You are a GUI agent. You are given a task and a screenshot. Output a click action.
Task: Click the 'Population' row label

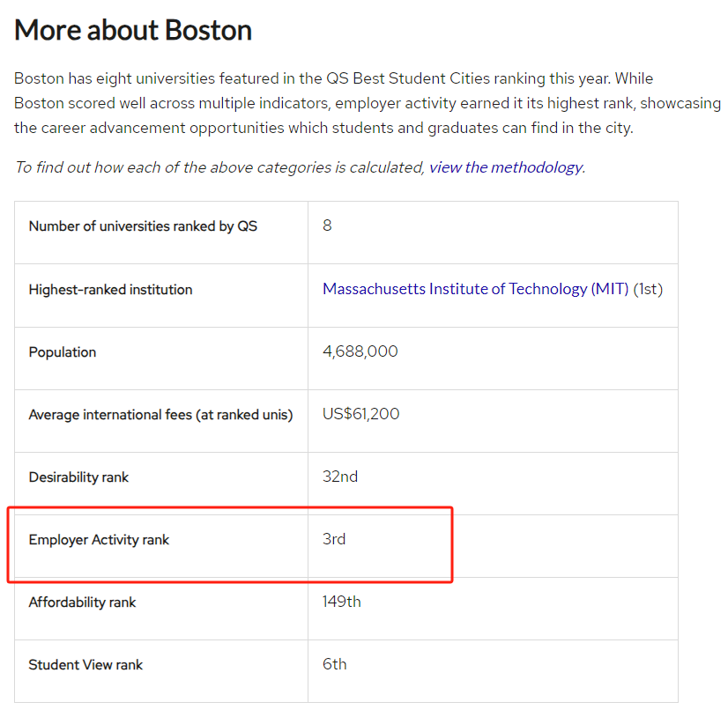pyautogui.click(x=63, y=352)
